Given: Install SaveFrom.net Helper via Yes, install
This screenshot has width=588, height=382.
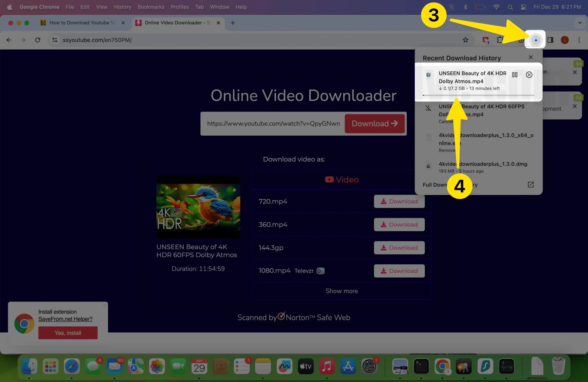Looking at the screenshot, I should tap(68, 333).
